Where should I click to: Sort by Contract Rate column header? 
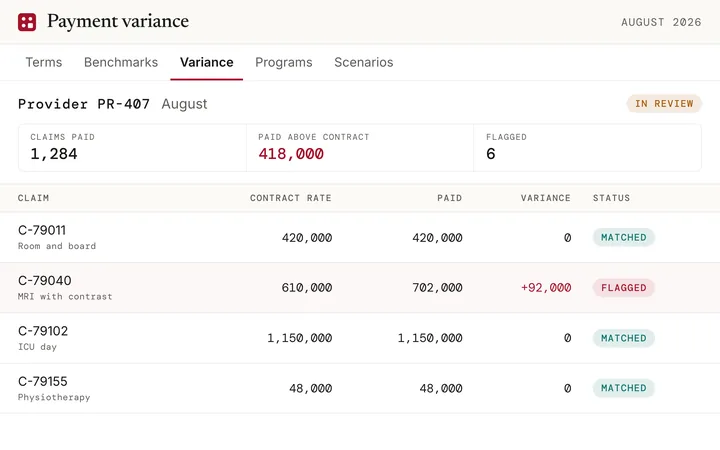coord(291,198)
